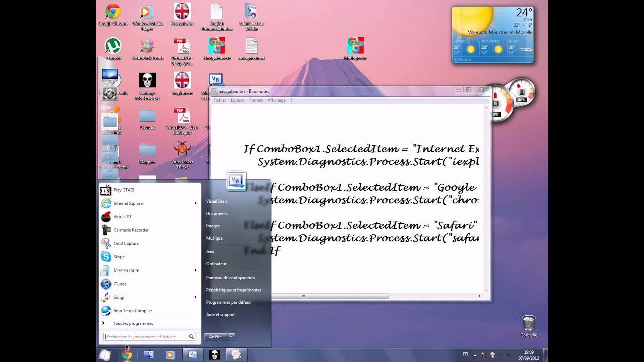Select the Horloge Moderne.exe skull icon
This screenshot has height=362, width=644.
point(147,86)
